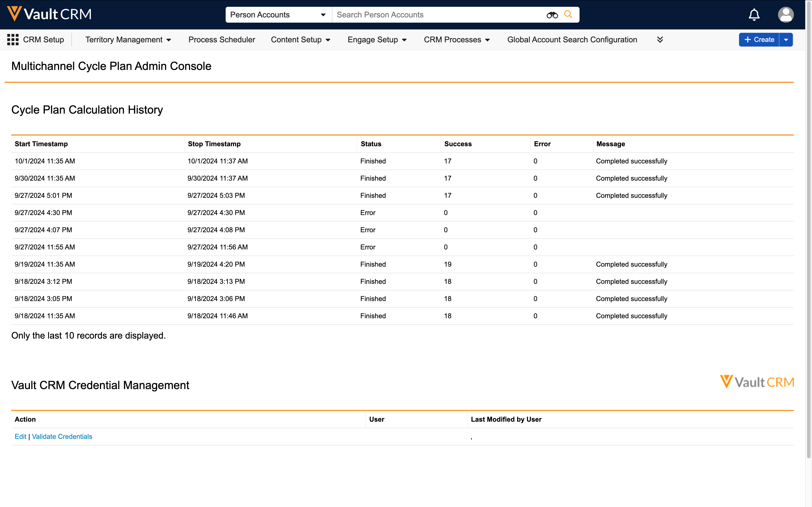Image resolution: width=812 pixels, height=507 pixels.
Task: Open the Process Scheduler tab
Action: pyautogui.click(x=221, y=40)
